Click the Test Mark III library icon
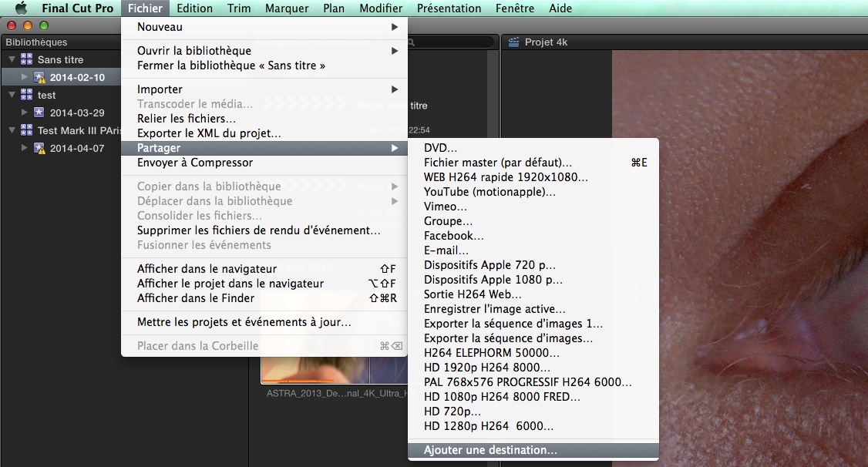868x467 pixels. tap(27, 130)
